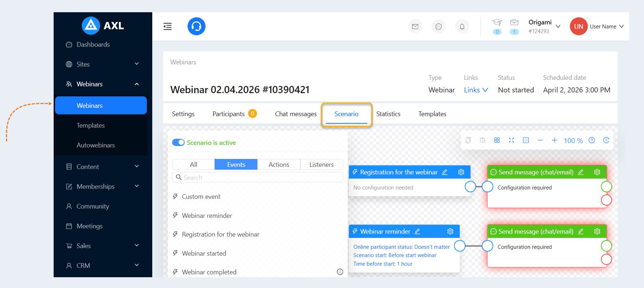Zoom in the scenario canvas with plus
The width and height of the screenshot is (644, 288).
pyautogui.click(x=554, y=140)
